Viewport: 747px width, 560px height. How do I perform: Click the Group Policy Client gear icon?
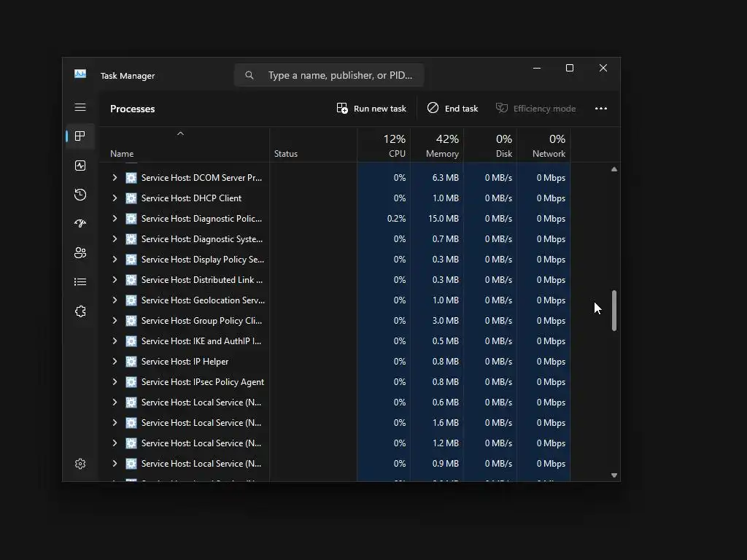(131, 321)
